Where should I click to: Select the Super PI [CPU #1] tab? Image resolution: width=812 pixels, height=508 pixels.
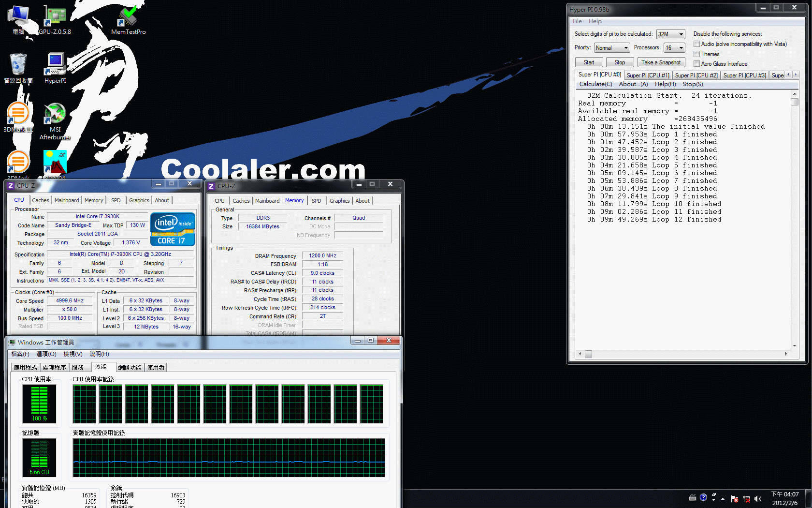point(648,75)
